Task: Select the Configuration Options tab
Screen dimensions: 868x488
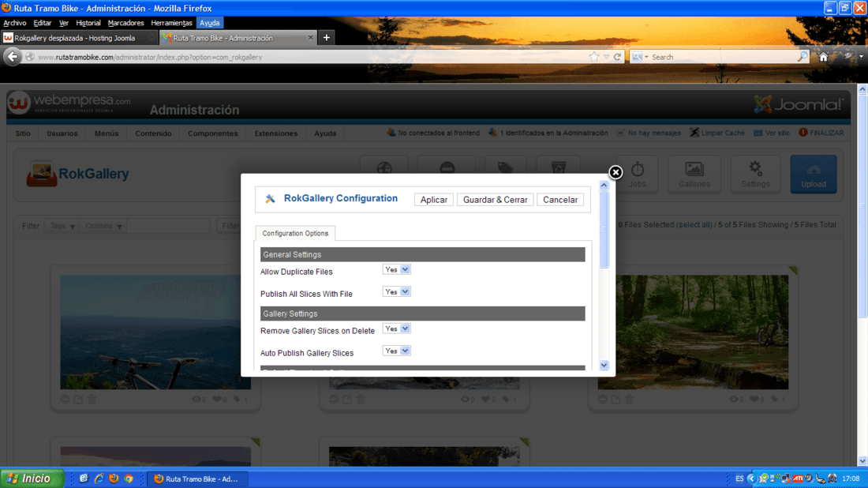Action: pyautogui.click(x=295, y=233)
